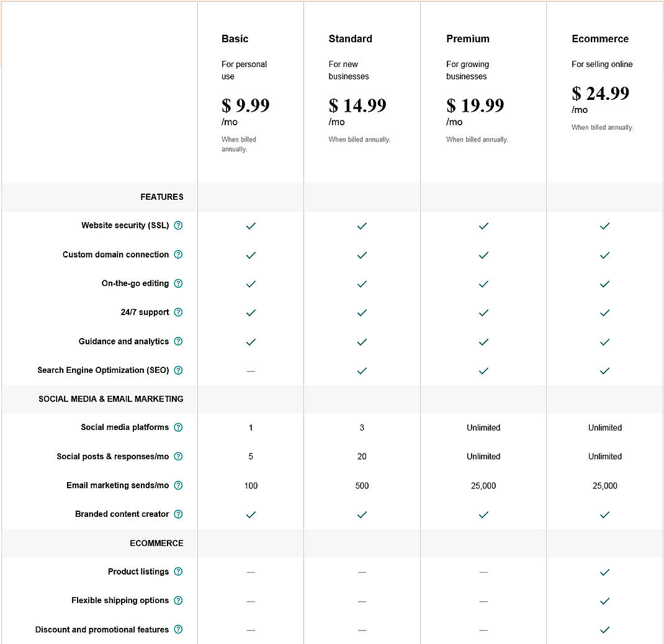Image resolution: width=664 pixels, height=644 pixels.
Task: Choose the Ecommerce plan title
Action: pos(599,38)
